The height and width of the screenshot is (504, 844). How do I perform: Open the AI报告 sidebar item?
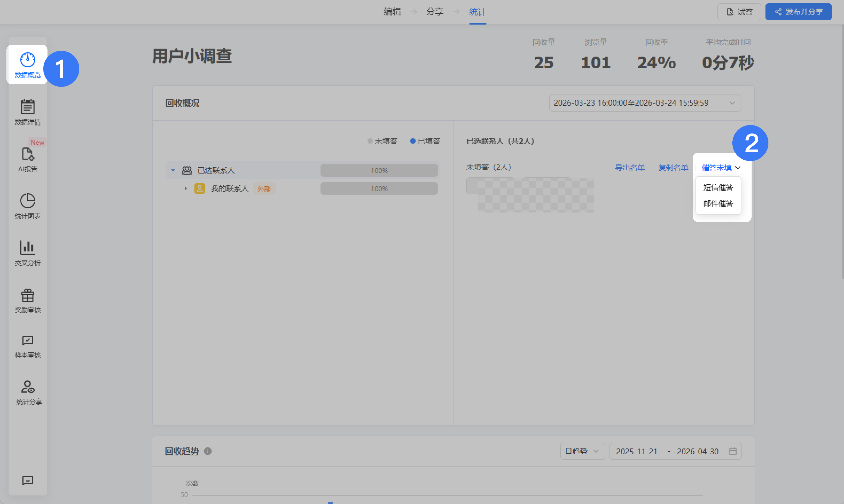[28, 159]
